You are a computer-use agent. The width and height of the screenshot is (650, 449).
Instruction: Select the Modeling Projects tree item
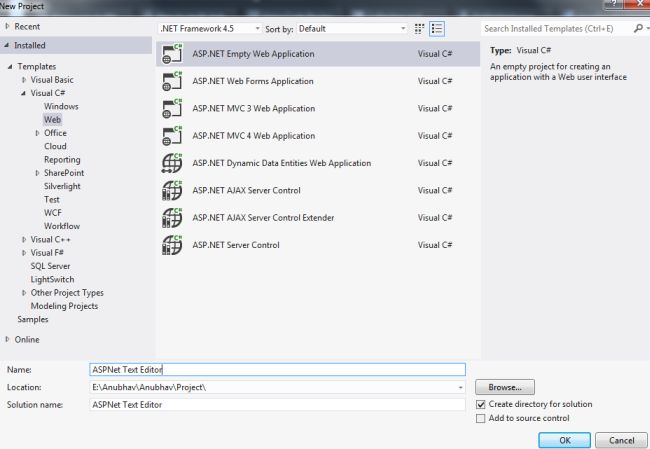(x=64, y=306)
